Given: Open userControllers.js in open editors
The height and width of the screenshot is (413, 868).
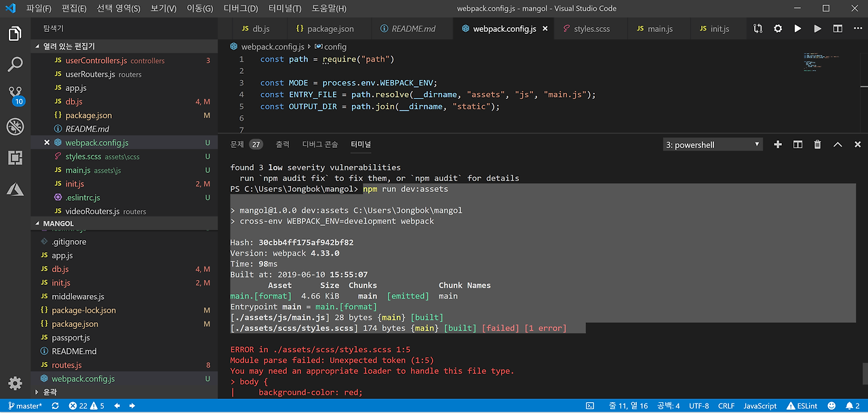Looking at the screenshot, I should pos(125,60).
